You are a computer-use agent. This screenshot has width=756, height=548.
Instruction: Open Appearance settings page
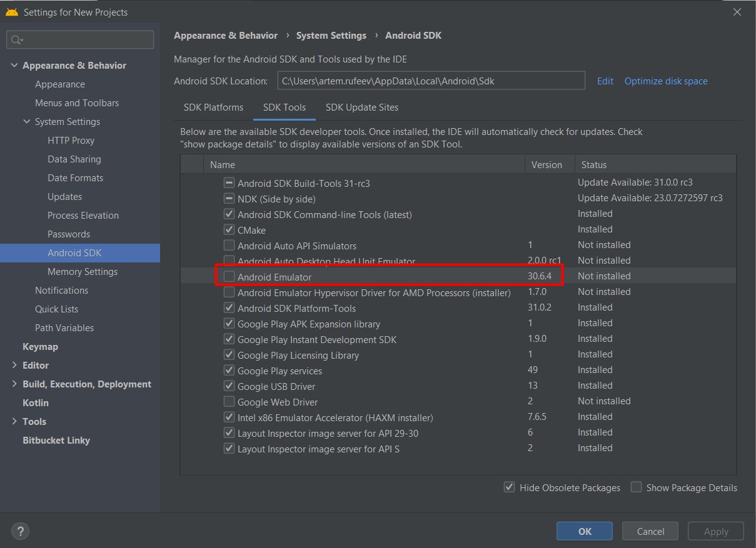point(60,84)
